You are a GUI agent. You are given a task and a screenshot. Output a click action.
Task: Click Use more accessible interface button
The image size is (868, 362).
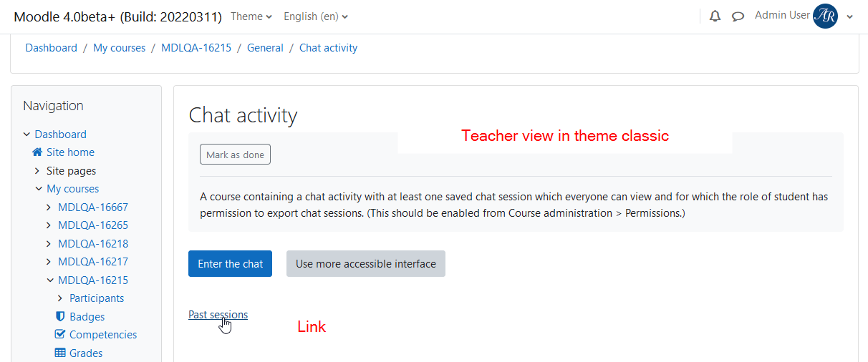click(366, 263)
